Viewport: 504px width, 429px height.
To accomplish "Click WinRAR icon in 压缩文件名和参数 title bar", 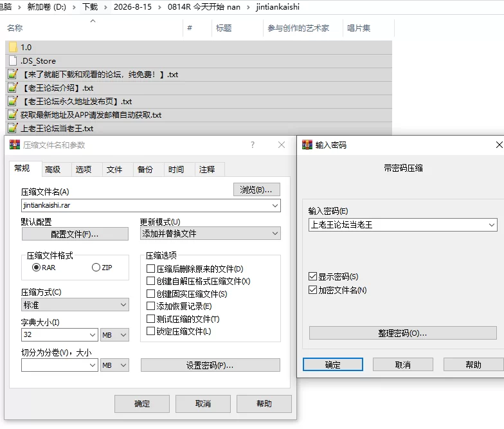I will [15, 145].
